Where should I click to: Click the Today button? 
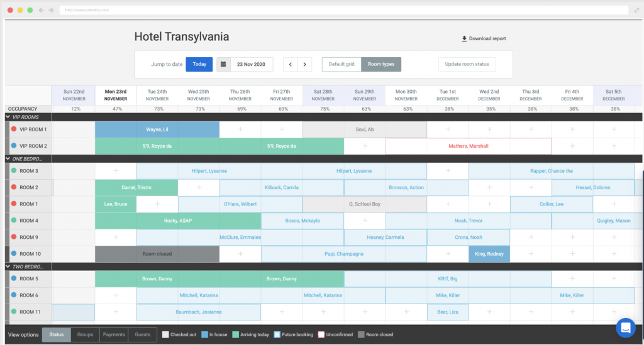(199, 64)
